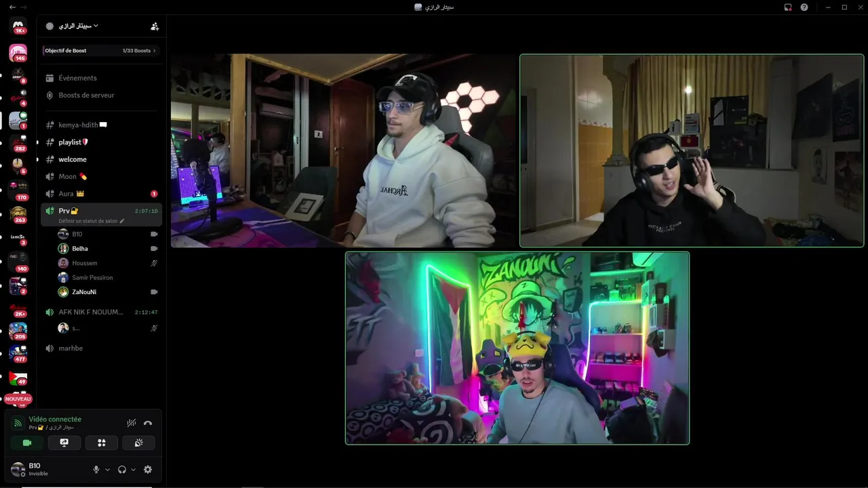
Task: Deafen with the headphones icon
Action: (122, 470)
